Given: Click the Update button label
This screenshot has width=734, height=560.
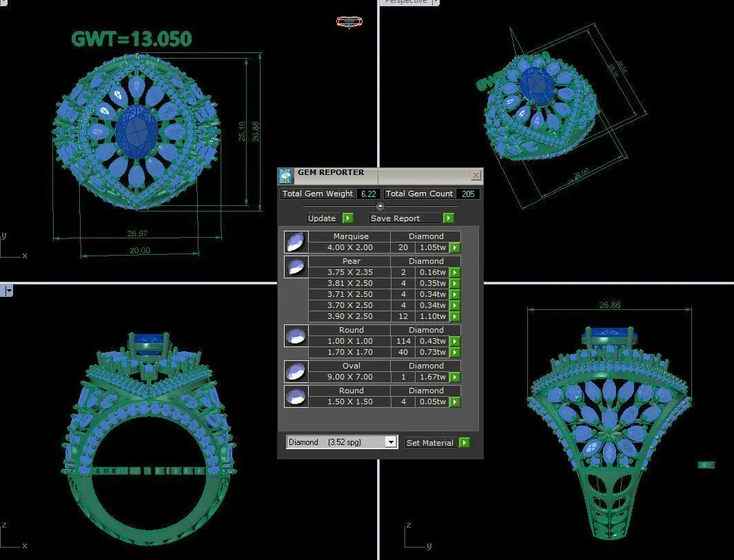Looking at the screenshot, I should pyautogui.click(x=322, y=218).
